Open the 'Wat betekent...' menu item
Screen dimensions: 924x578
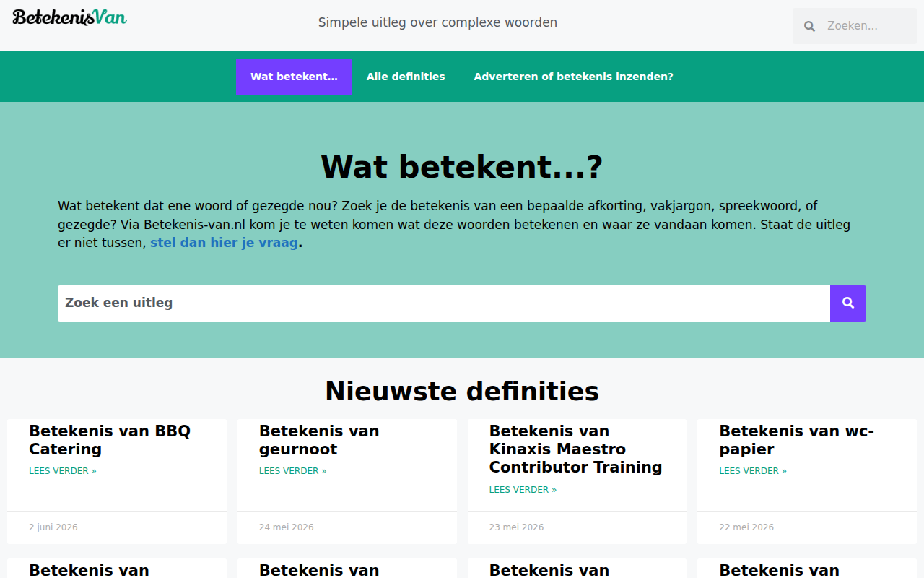point(294,77)
